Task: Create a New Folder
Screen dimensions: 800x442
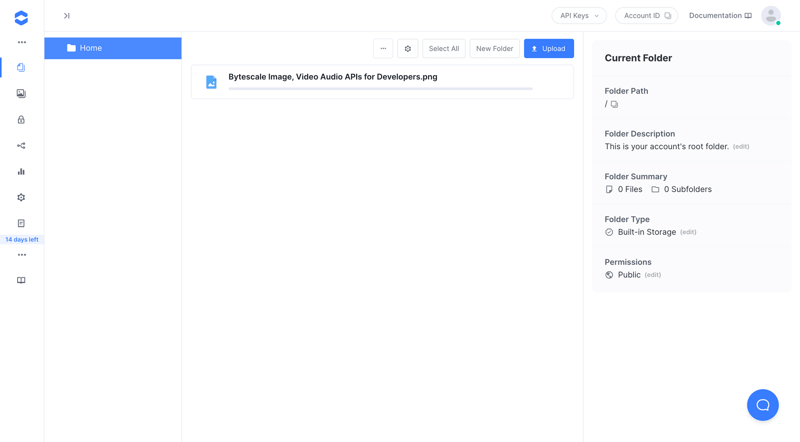Action: click(x=494, y=48)
